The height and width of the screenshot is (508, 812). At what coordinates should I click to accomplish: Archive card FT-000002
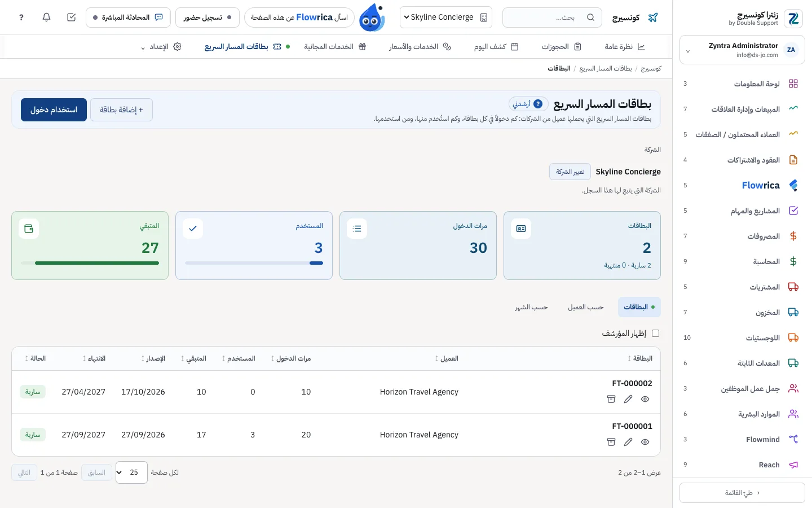coord(611,399)
